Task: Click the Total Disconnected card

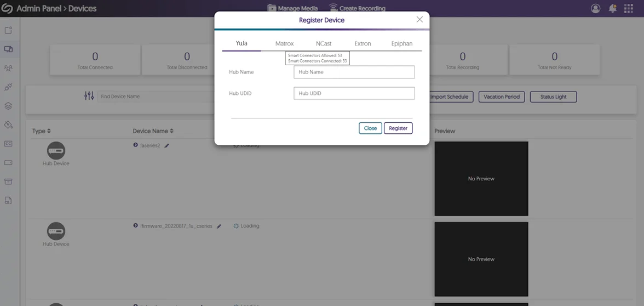Action: click(x=187, y=60)
